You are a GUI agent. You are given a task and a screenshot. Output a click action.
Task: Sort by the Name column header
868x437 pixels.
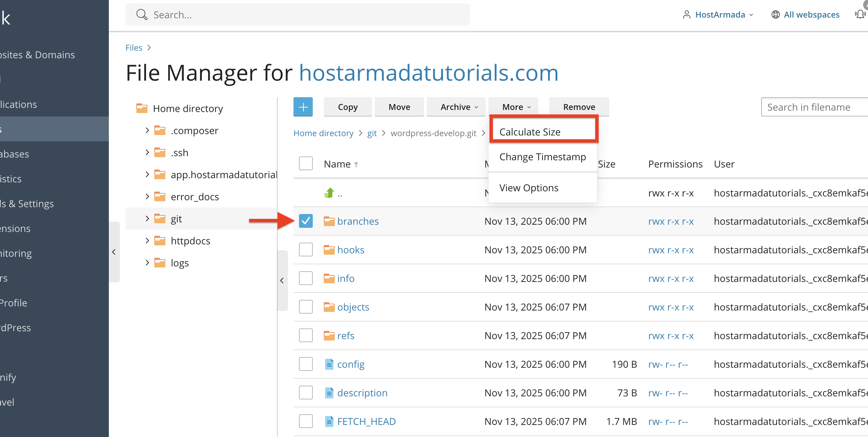341,164
